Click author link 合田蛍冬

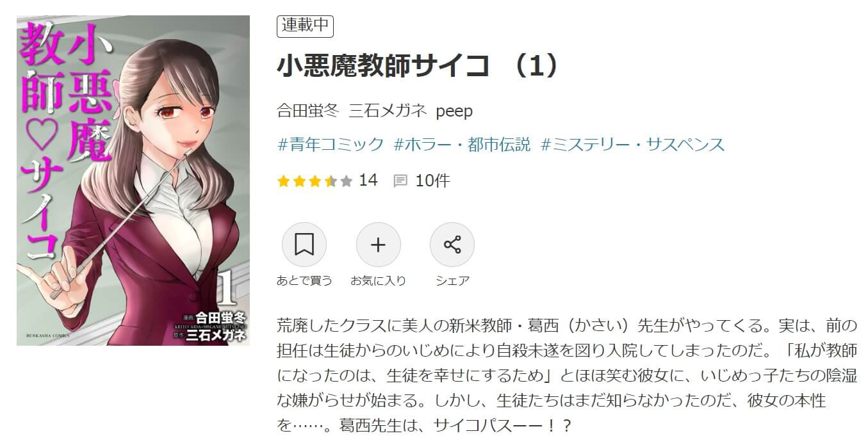307,111
